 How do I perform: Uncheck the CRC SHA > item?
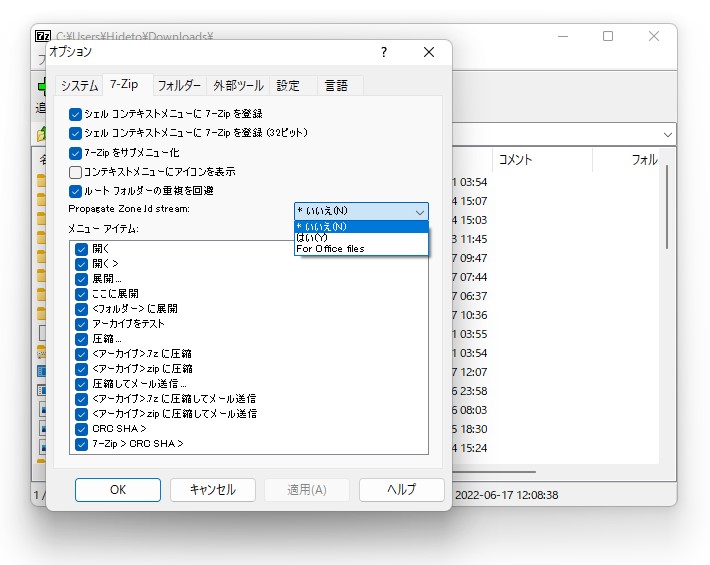tap(82, 429)
